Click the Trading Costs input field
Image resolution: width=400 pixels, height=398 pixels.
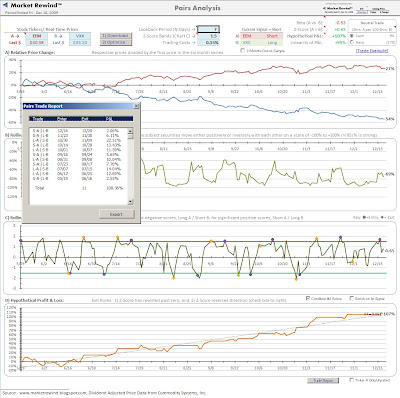208,43
